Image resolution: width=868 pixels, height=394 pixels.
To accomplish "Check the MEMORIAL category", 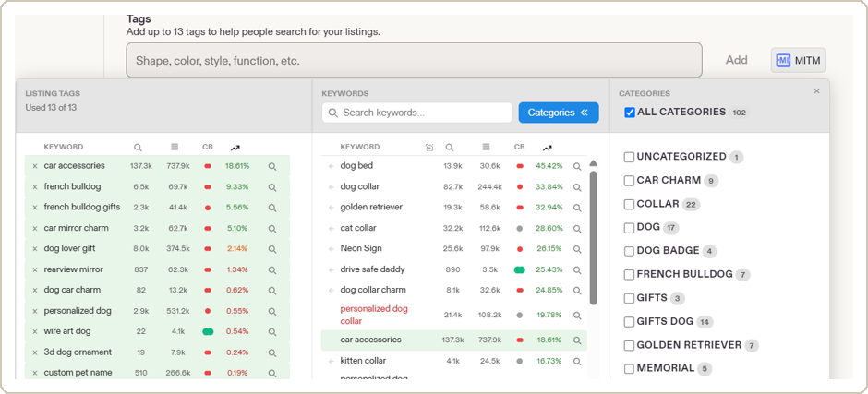I will (629, 368).
